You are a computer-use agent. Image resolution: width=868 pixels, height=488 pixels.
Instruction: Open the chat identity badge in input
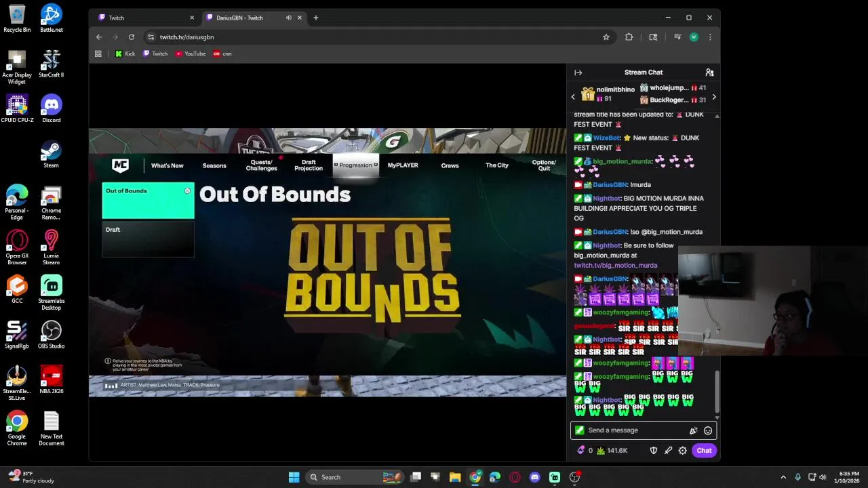[x=579, y=430]
